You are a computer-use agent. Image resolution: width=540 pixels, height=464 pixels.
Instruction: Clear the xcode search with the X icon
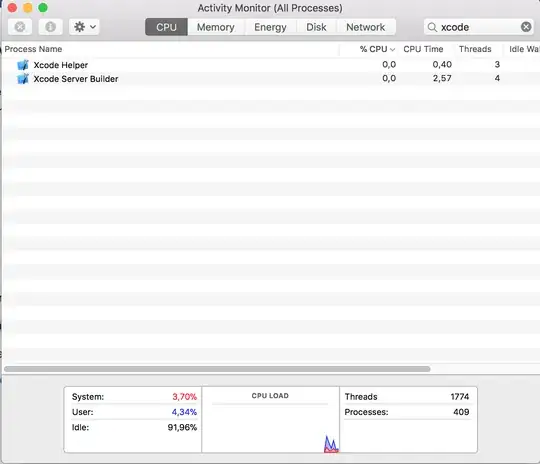[526, 27]
